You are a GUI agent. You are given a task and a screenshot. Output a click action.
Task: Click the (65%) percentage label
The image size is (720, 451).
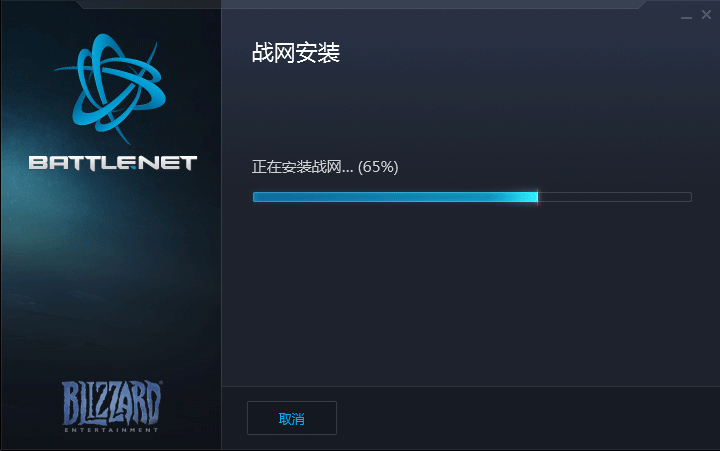pos(378,167)
